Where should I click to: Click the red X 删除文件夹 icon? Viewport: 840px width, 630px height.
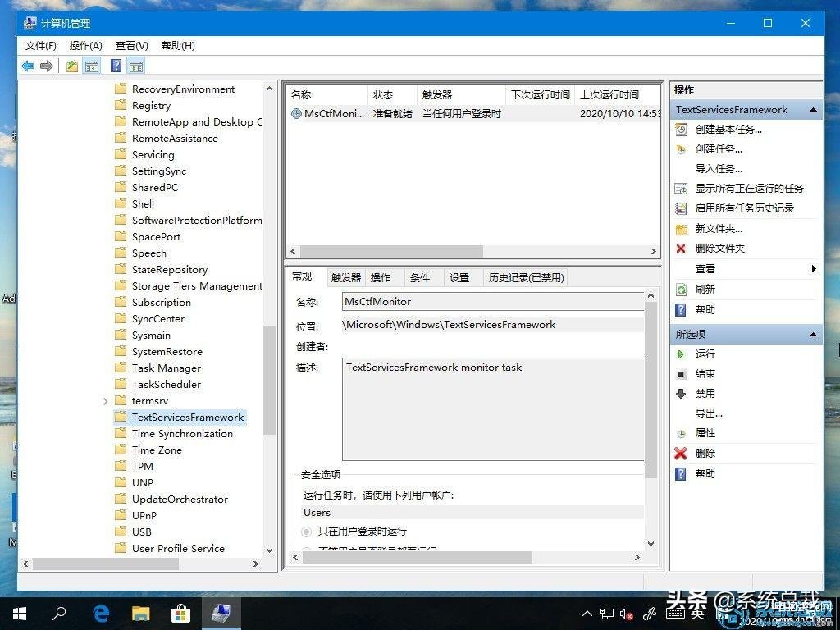coord(681,249)
